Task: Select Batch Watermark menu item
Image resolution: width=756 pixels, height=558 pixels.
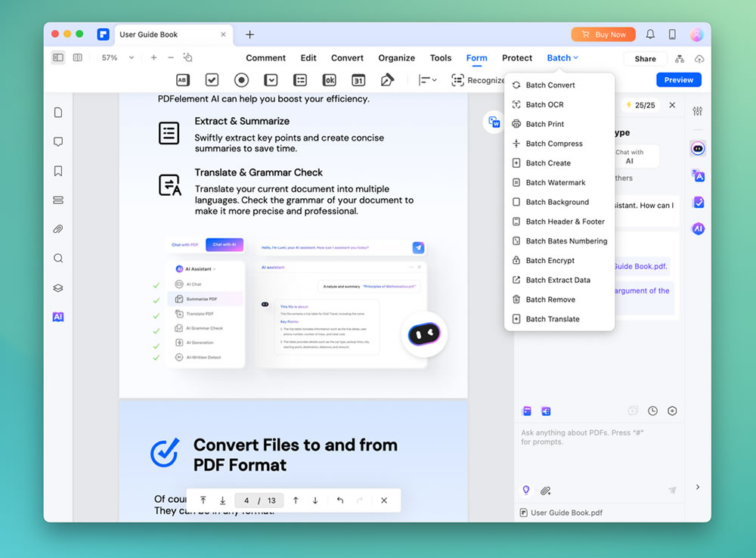Action: coord(559,183)
